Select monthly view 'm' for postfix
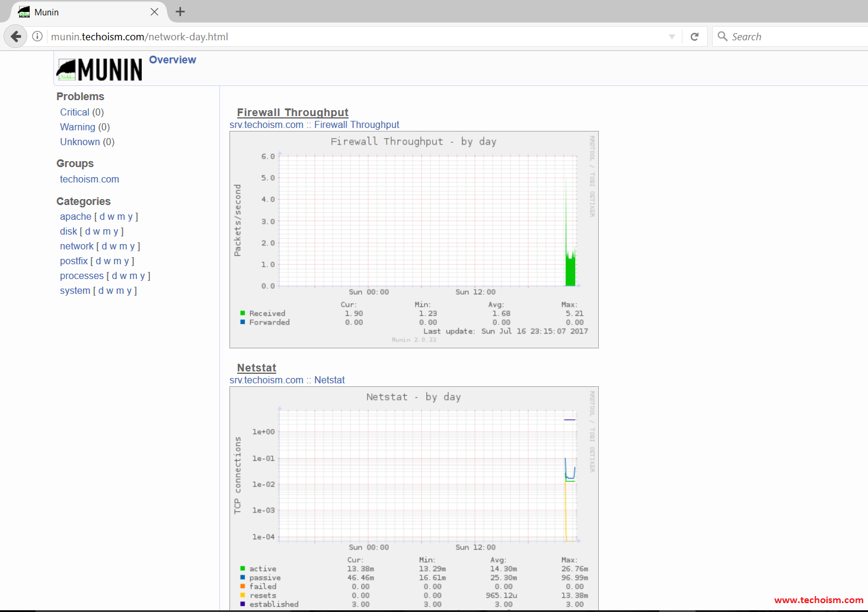 pyautogui.click(x=117, y=261)
